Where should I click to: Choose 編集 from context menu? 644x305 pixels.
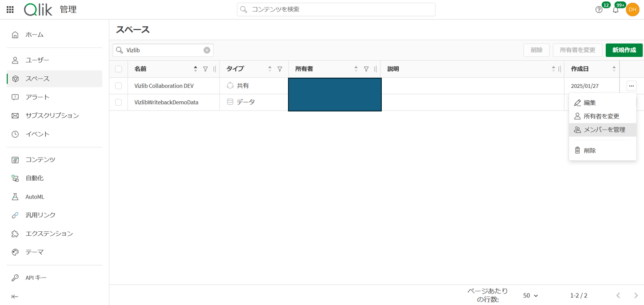(603, 103)
